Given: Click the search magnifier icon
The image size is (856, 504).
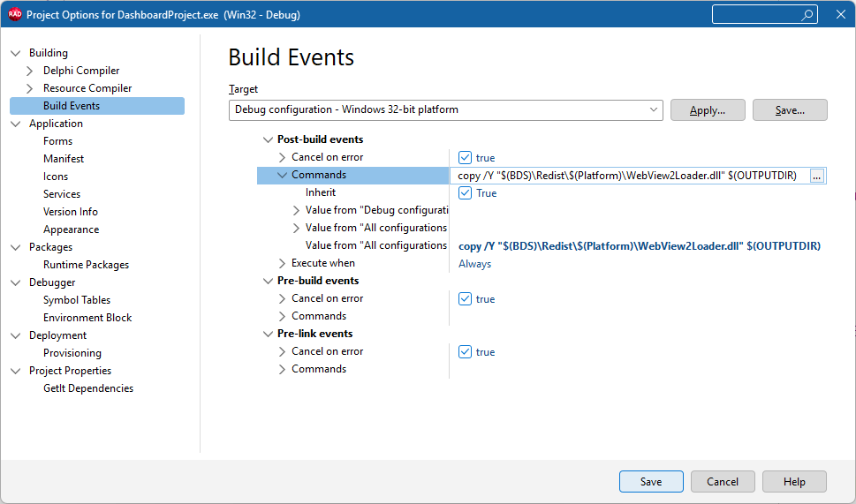Looking at the screenshot, I should [807, 15].
